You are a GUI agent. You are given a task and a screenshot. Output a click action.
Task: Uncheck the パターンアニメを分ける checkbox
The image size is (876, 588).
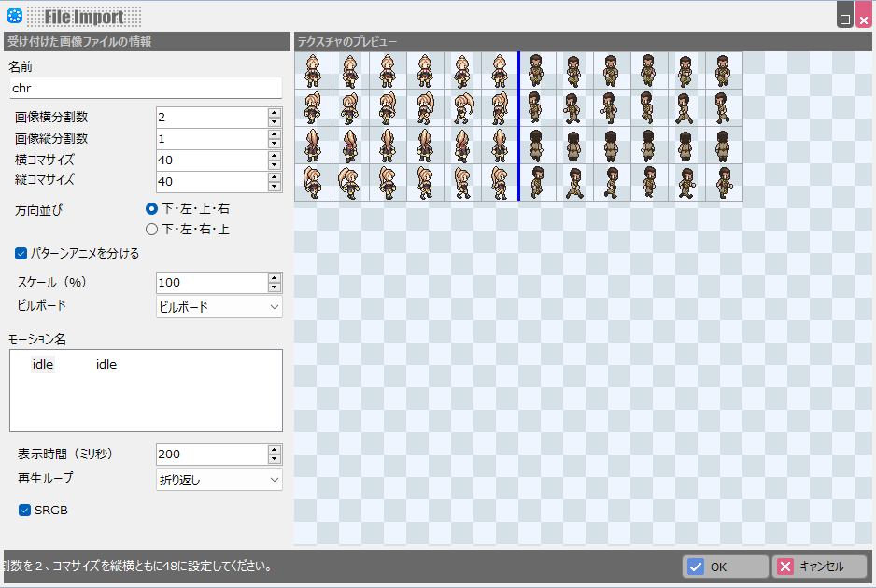tap(21, 253)
